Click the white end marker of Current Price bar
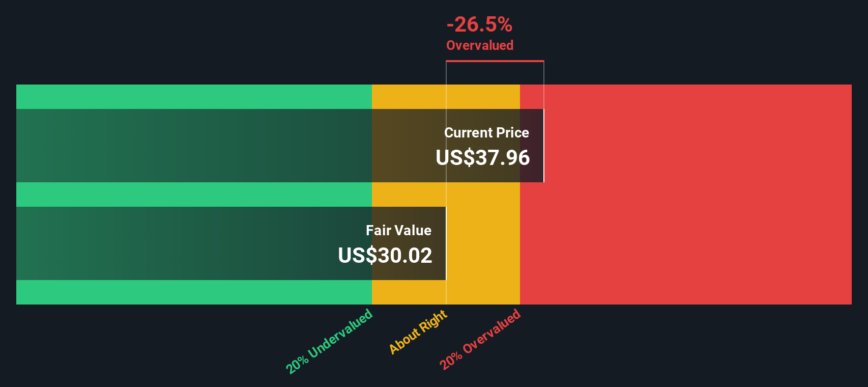Viewport: 868px width, 387px height. 544,146
